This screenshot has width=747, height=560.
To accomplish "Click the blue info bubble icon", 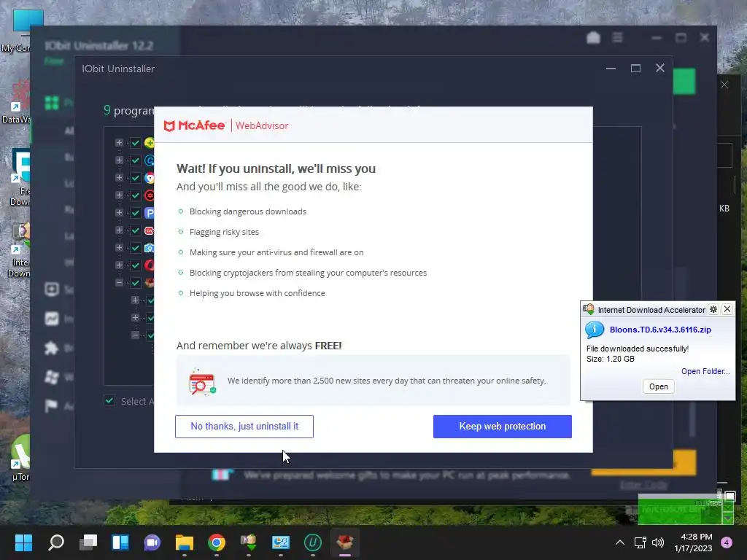I will tap(594, 330).
